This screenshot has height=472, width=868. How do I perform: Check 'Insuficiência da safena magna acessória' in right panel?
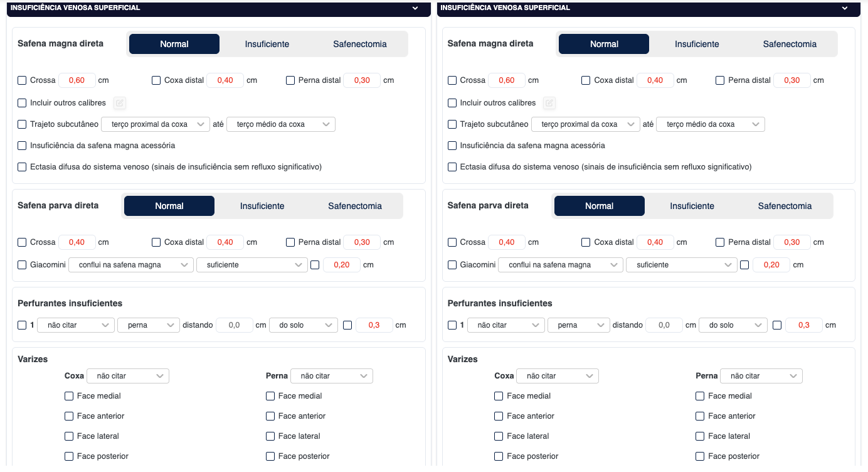(452, 146)
